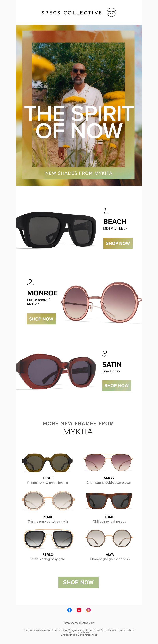View the Satin red sunglasses image

(56, 371)
